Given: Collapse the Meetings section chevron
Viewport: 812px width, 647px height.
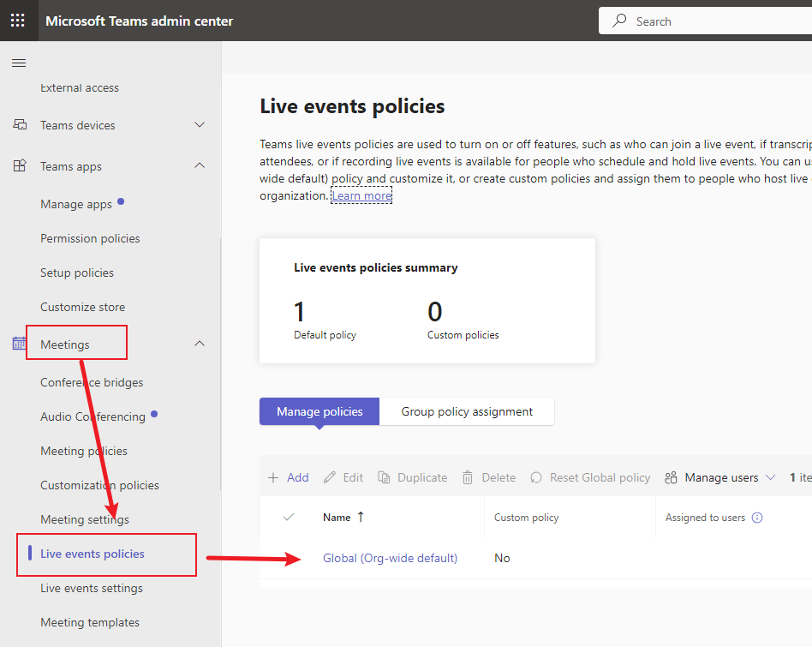Looking at the screenshot, I should [200, 344].
